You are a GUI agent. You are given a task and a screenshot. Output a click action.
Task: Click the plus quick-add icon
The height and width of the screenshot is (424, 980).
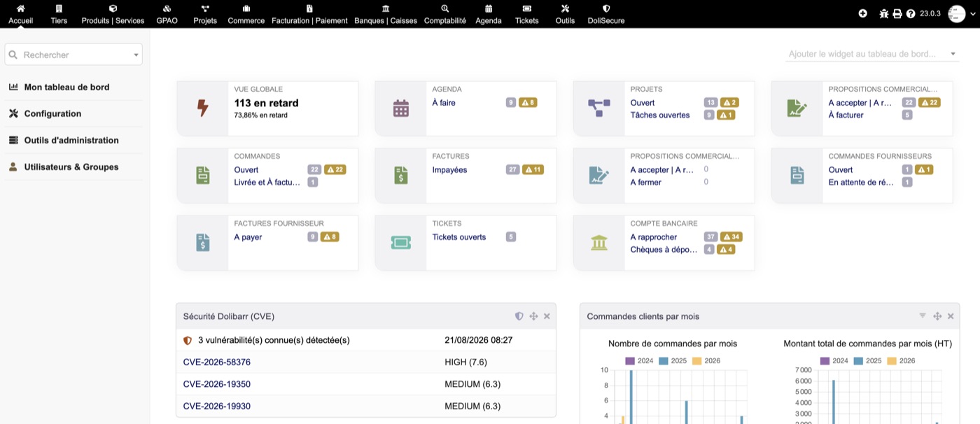(x=862, y=13)
